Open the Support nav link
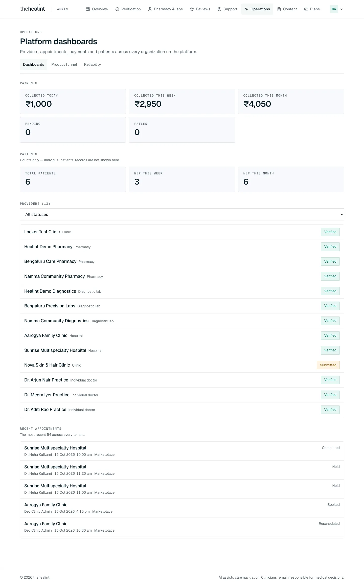 [227, 9]
